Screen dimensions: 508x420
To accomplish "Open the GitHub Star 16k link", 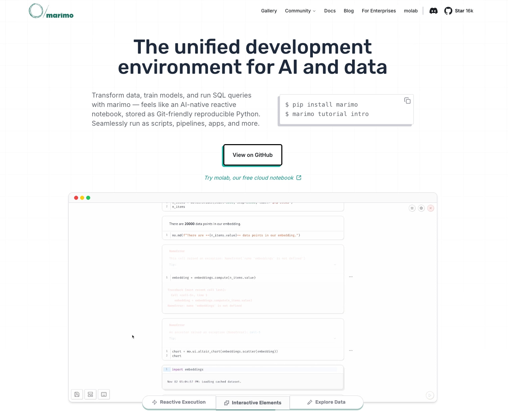I will (459, 11).
